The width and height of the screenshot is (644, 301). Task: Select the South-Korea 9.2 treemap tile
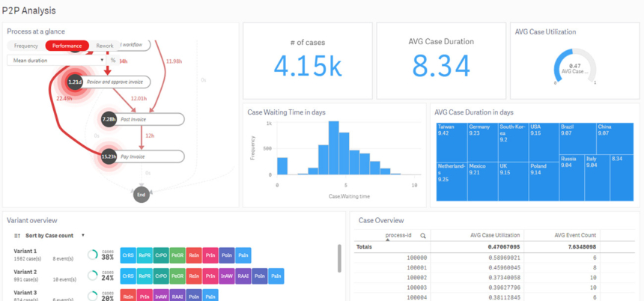point(514,142)
